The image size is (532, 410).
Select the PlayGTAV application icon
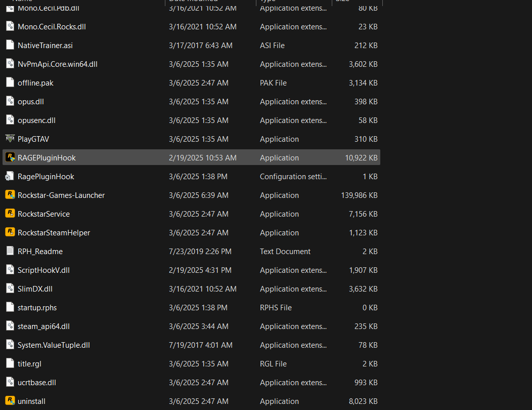coord(10,139)
